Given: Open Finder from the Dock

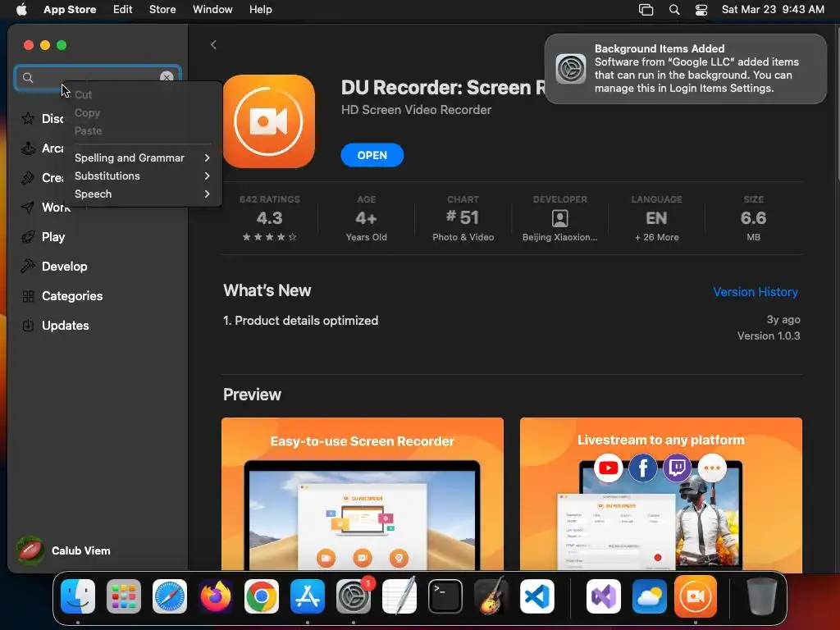Looking at the screenshot, I should (x=78, y=596).
